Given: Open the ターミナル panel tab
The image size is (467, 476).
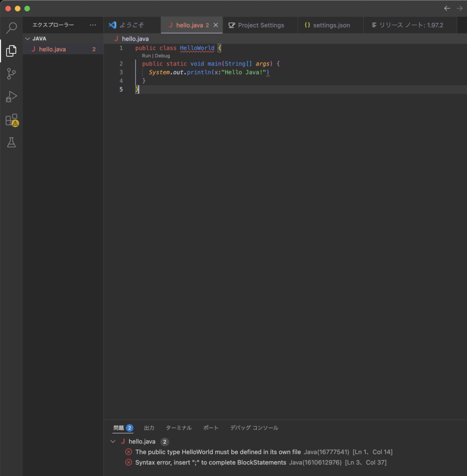Looking at the screenshot, I should (179, 428).
